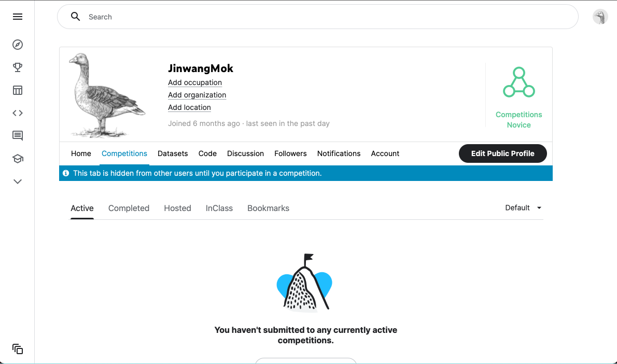Click the Edit Public Profile button
This screenshot has height=364, width=617.
click(502, 153)
